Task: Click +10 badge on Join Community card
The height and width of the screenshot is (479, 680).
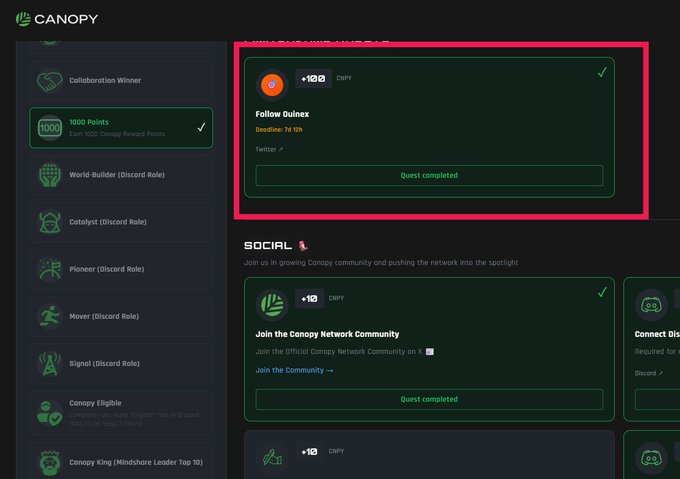Action: pyautogui.click(x=309, y=299)
